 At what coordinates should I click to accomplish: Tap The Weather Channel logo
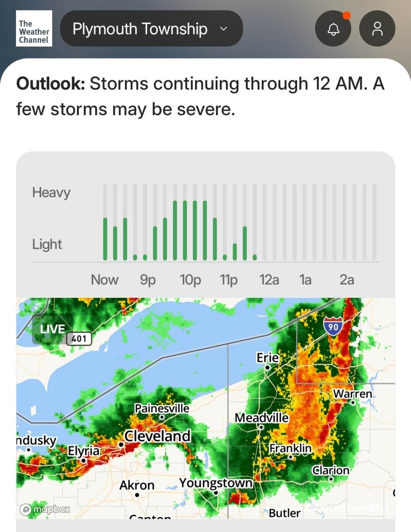[x=34, y=29]
